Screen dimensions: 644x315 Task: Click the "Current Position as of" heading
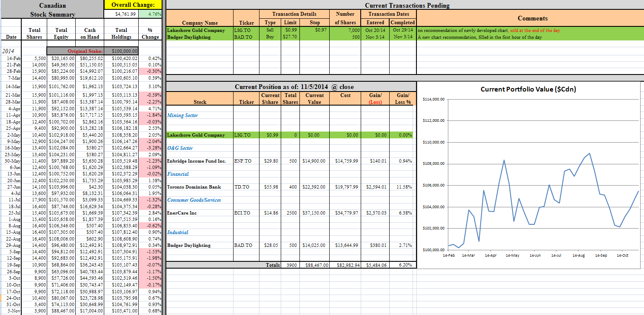294,86
